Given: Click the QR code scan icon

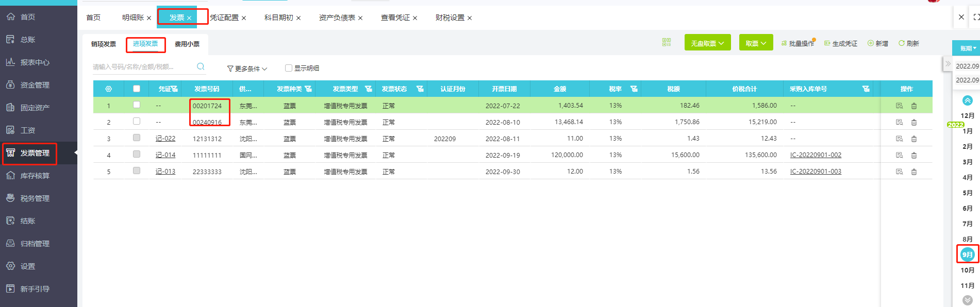Looking at the screenshot, I should [666, 42].
